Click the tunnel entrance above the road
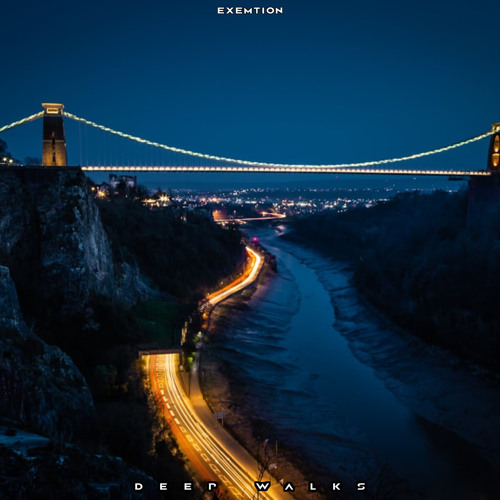The width and height of the screenshot is (500, 500). [x=160, y=352]
